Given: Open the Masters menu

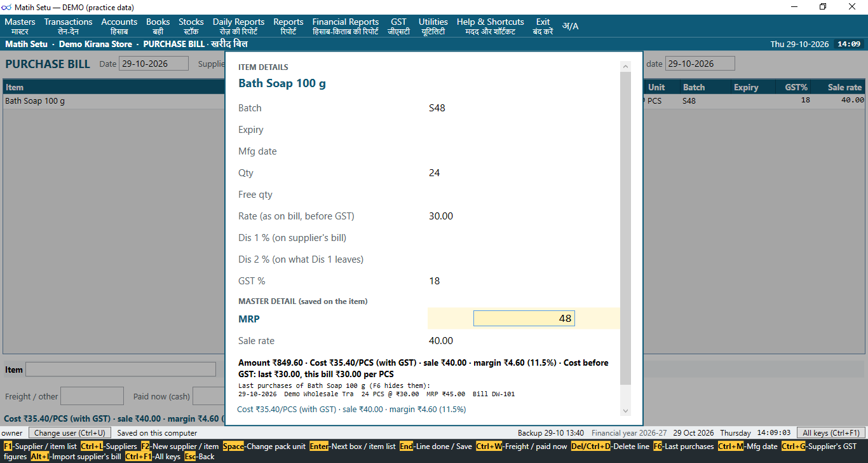Looking at the screenshot, I should (20, 26).
